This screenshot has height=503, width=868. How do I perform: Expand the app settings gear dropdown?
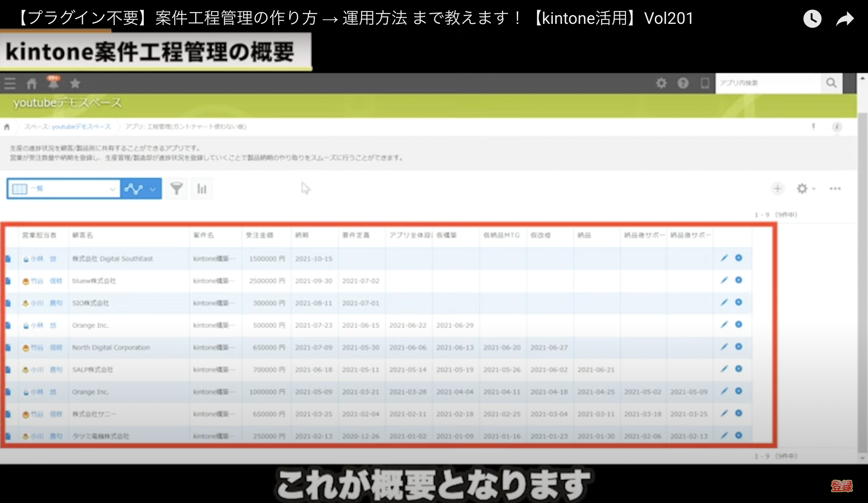[805, 189]
